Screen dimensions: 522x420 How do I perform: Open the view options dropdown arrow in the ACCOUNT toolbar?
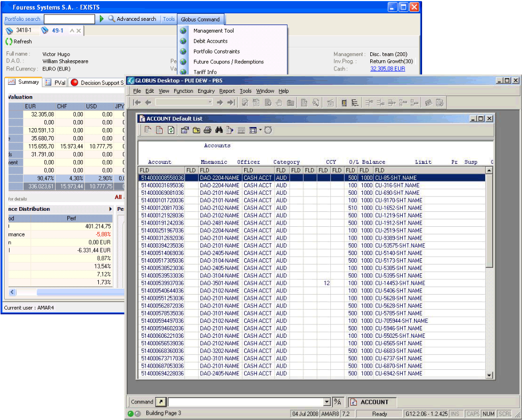click(260, 130)
